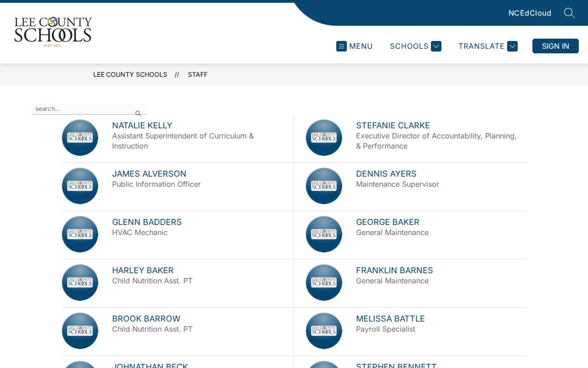The width and height of the screenshot is (588, 368).
Task: Click the SIGN IN button
Action: (x=555, y=46)
